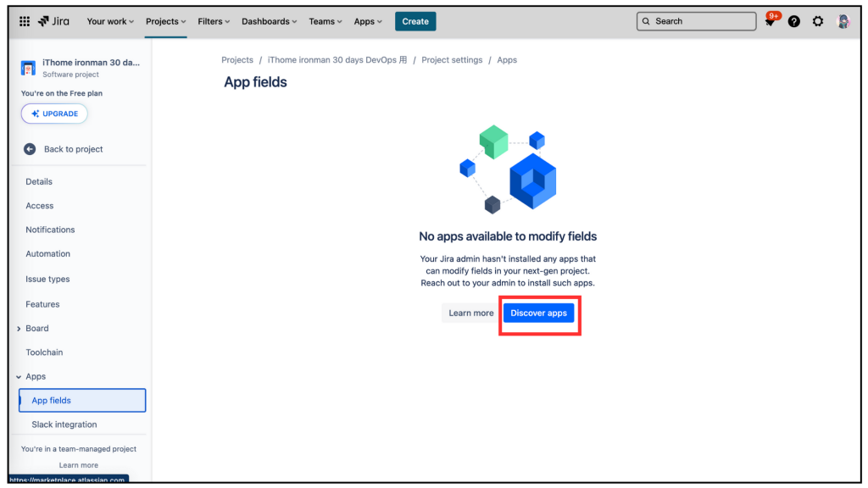Open Access settings in sidebar
868x488 pixels.
[39, 206]
